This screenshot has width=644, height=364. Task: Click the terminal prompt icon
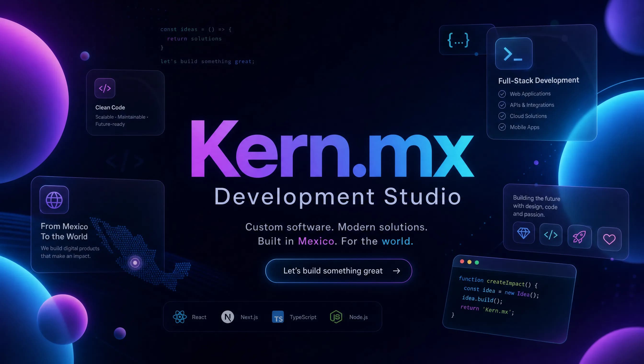tap(513, 53)
